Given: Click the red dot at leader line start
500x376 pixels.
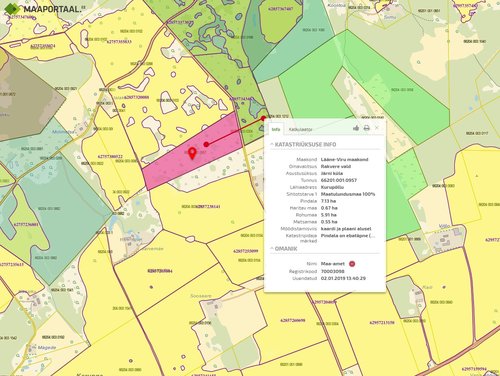Looking at the screenshot, I should pyautogui.click(x=206, y=144).
